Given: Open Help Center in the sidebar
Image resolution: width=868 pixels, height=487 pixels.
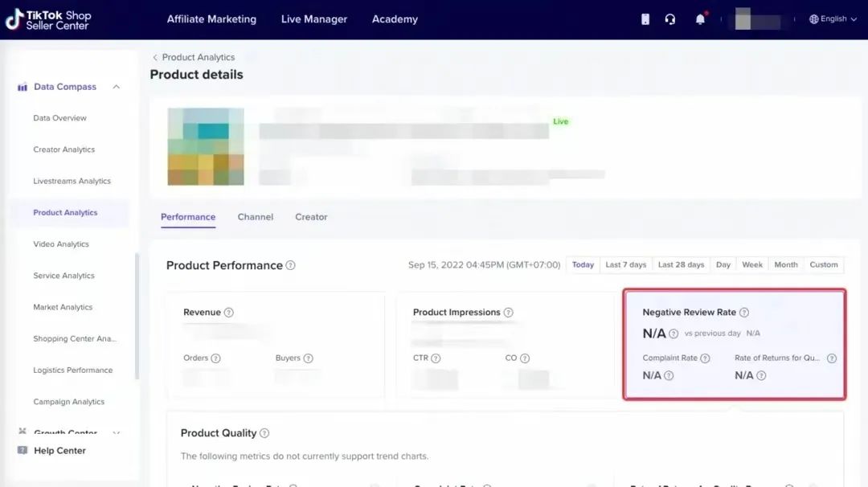Looking at the screenshot, I should tap(59, 451).
